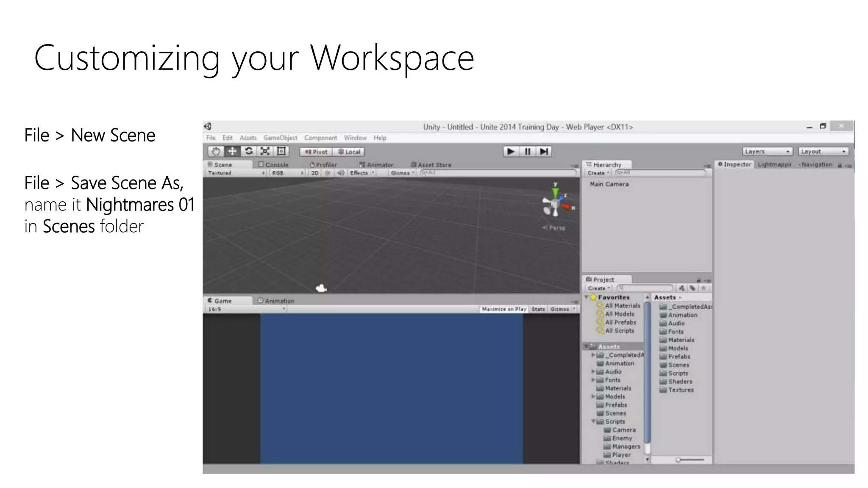The height and width of the screenshot is (488, 868).
Task: Open the Edit menu
Action: coord(227,138)
